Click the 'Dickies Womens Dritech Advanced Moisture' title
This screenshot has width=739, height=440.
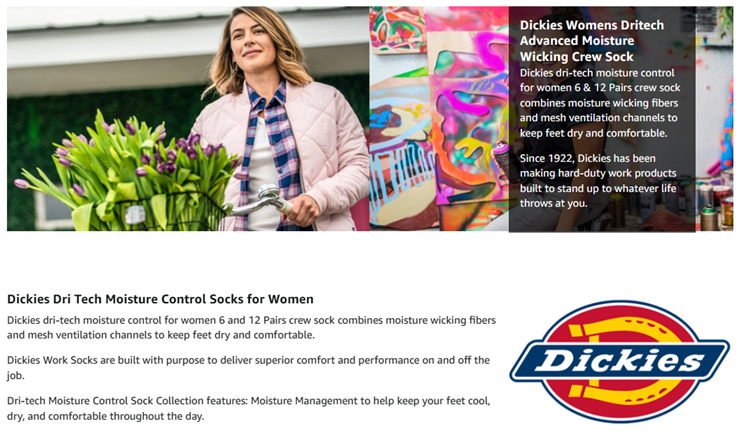point(591,33)
